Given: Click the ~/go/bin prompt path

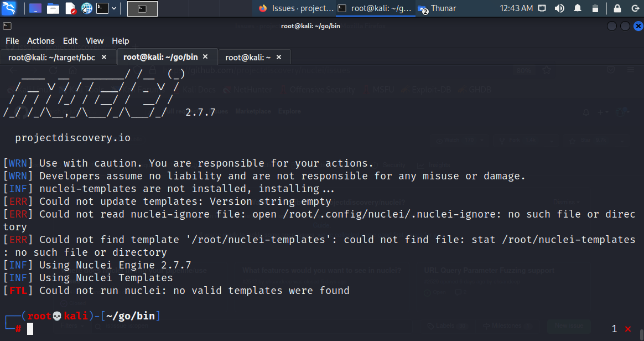Looking at the screenshot, I should click(x=131, y=316).
